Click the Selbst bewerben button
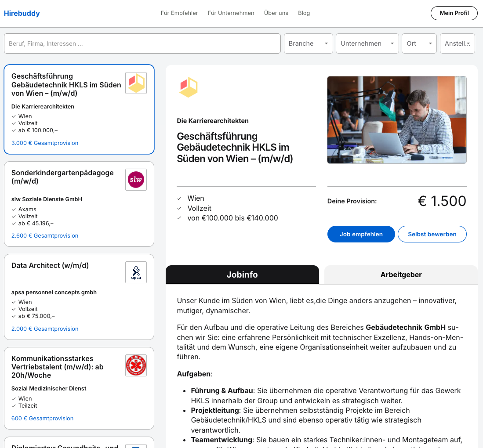The image size is (483, 448). point(432,234)
